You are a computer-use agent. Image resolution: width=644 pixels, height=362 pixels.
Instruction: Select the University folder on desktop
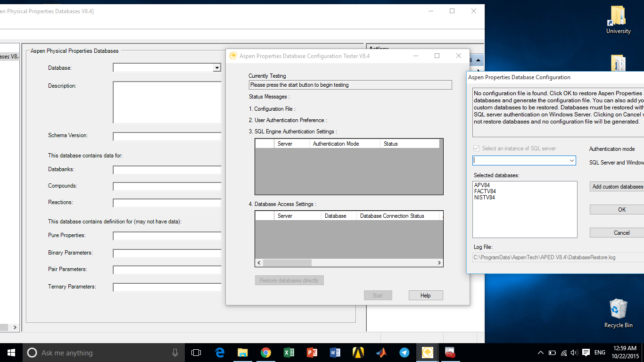618,21
